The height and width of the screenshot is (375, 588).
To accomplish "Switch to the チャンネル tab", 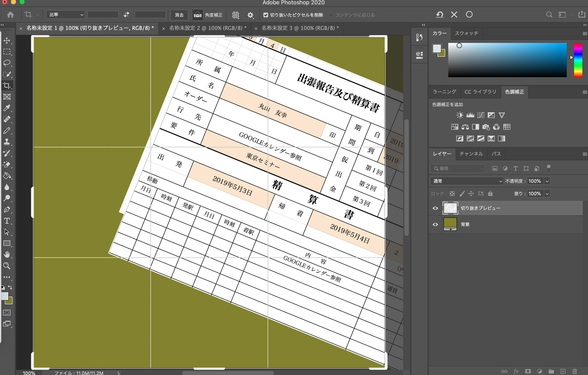I will (471, 154).
